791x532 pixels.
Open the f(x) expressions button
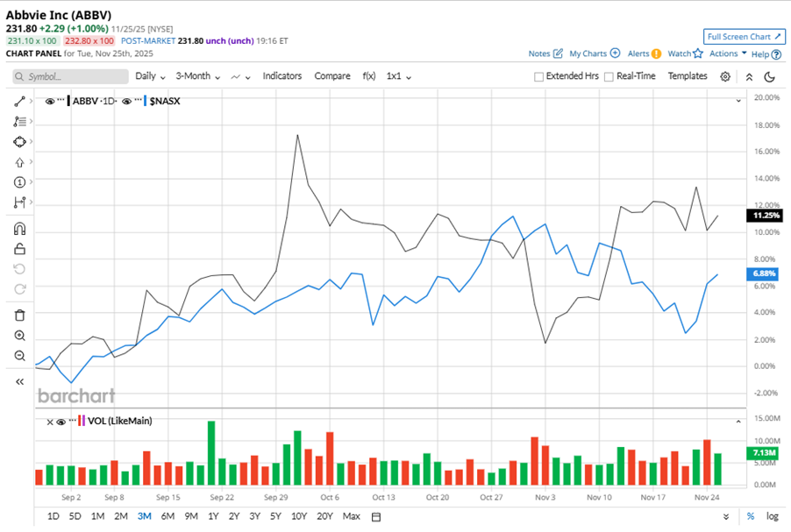pos(369,76)
